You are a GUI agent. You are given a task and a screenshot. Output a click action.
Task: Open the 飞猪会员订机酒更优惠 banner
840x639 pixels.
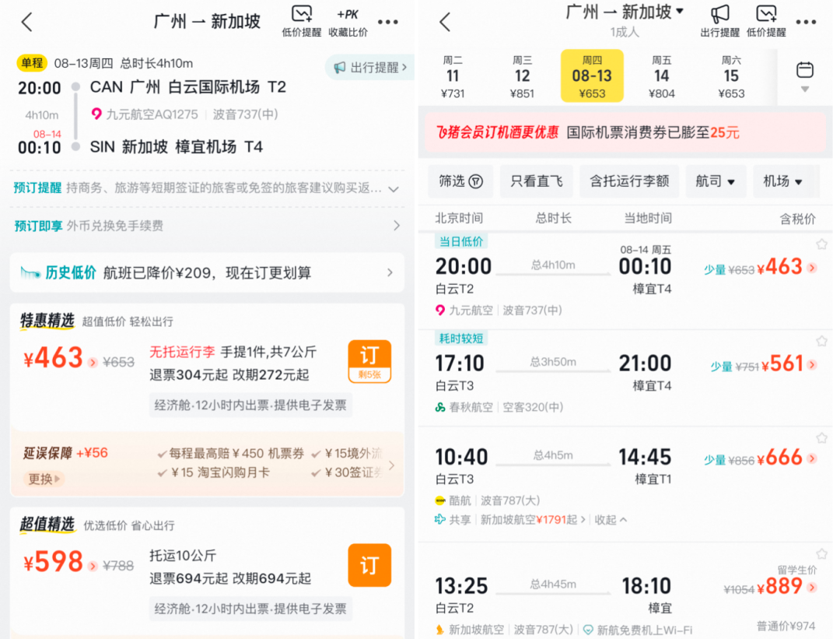pyautogui.click(x=625, y=132)
